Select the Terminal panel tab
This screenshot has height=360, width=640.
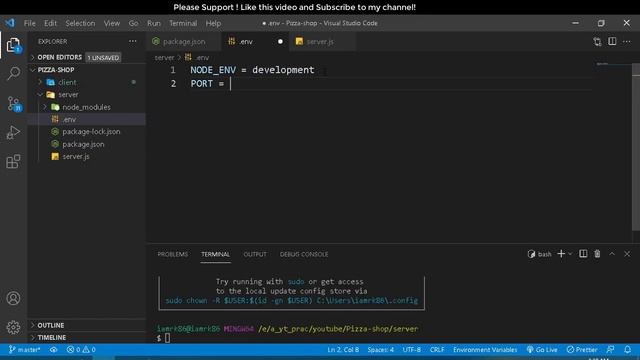(x=216, y=254)
